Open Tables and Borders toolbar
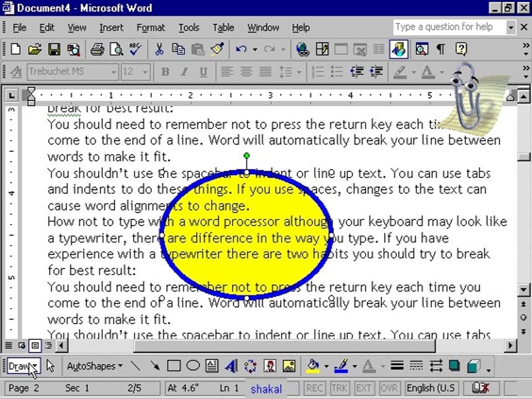 [322, 49]
